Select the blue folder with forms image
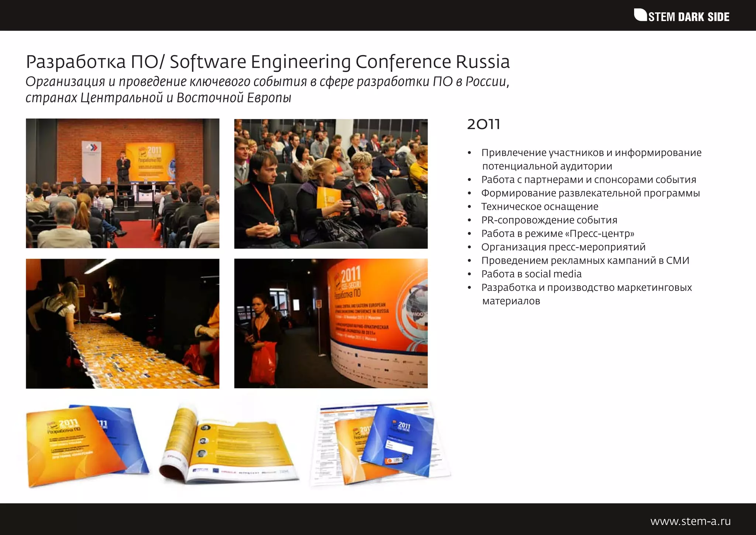Screen dimensions: 756x535 click(x=380, y=444)
